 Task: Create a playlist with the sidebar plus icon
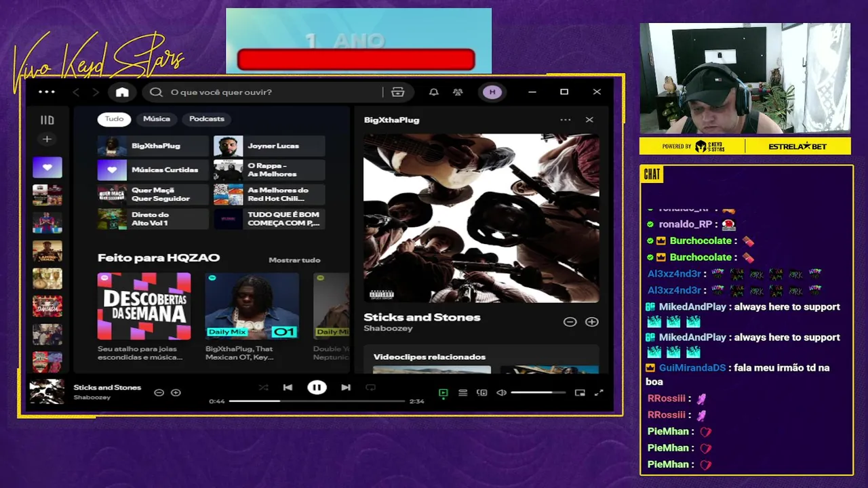click(x=47, y=139)
